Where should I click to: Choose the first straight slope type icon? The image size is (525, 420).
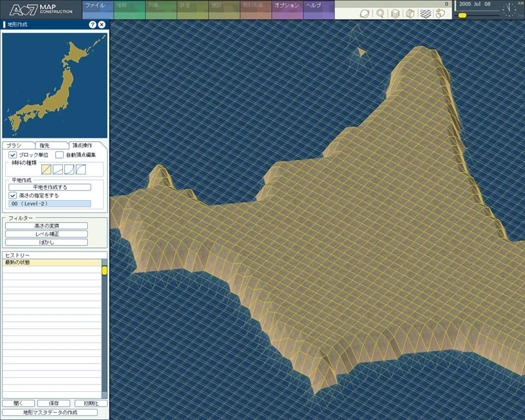point(45,170)
